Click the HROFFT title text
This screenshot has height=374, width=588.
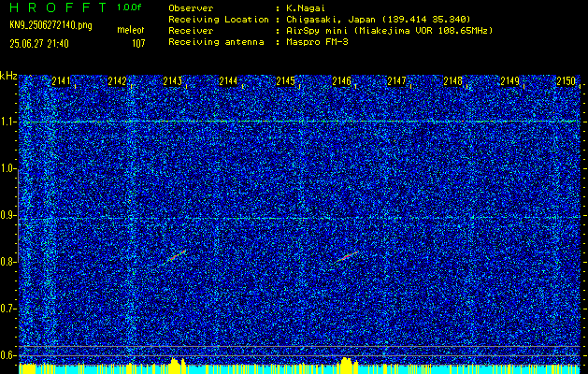click(58, 7)
